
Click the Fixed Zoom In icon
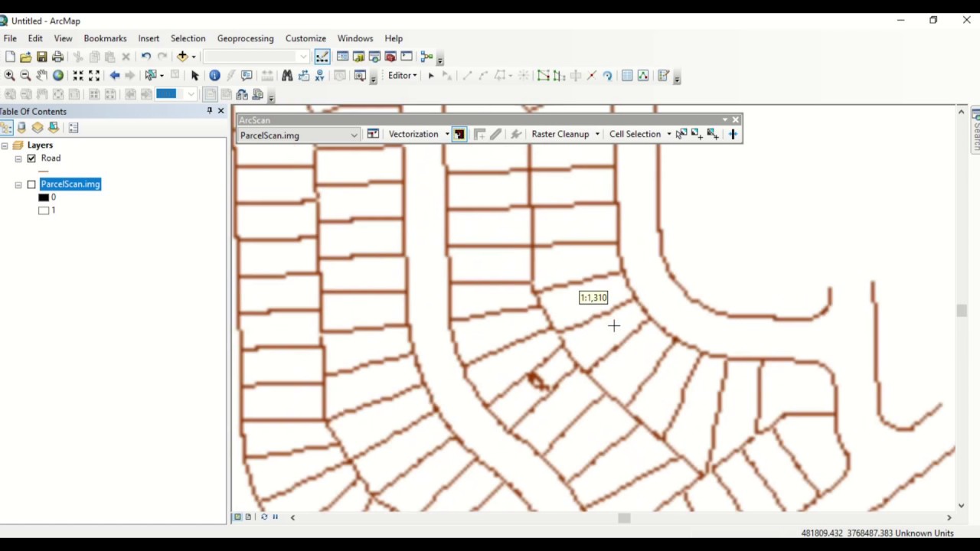tap(78, 75)
